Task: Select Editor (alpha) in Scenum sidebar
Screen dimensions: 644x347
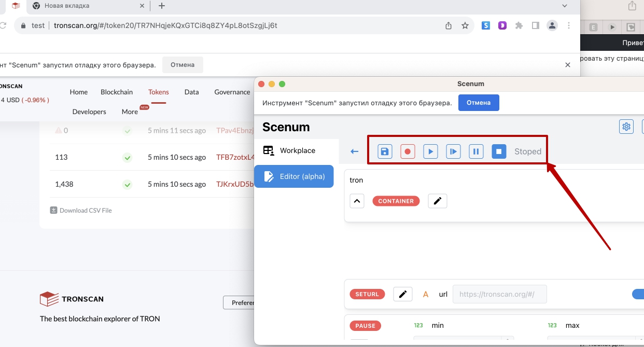Action: click(x=294, y=176)
